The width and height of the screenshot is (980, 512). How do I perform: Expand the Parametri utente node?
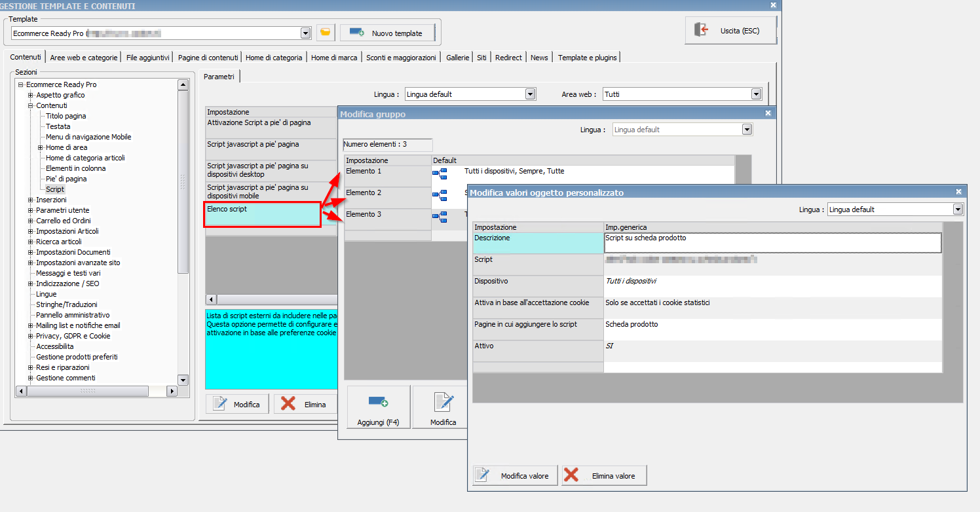(31, 210)
